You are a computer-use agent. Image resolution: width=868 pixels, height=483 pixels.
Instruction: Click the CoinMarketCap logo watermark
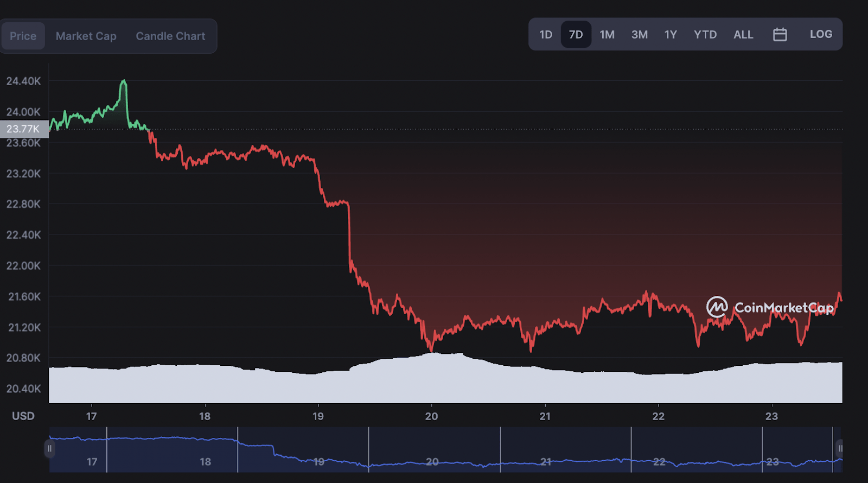point(769,307)
